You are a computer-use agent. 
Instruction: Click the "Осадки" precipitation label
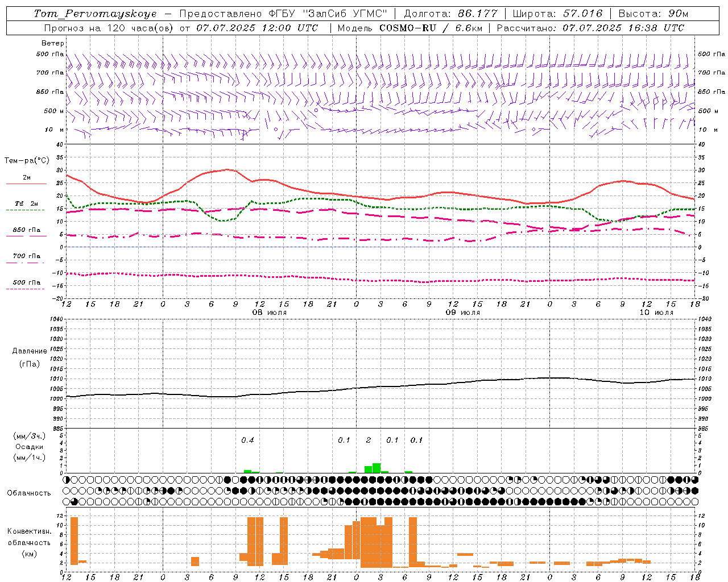pos(30,447)
